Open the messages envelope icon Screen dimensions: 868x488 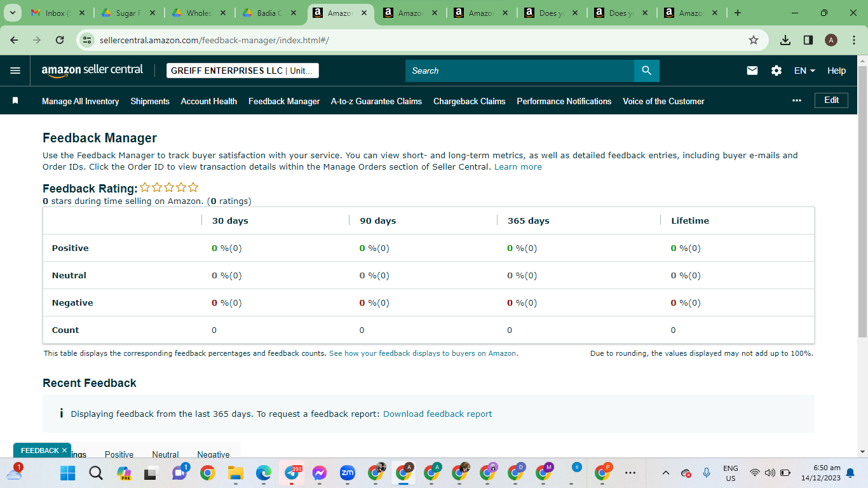coord(752,71)
